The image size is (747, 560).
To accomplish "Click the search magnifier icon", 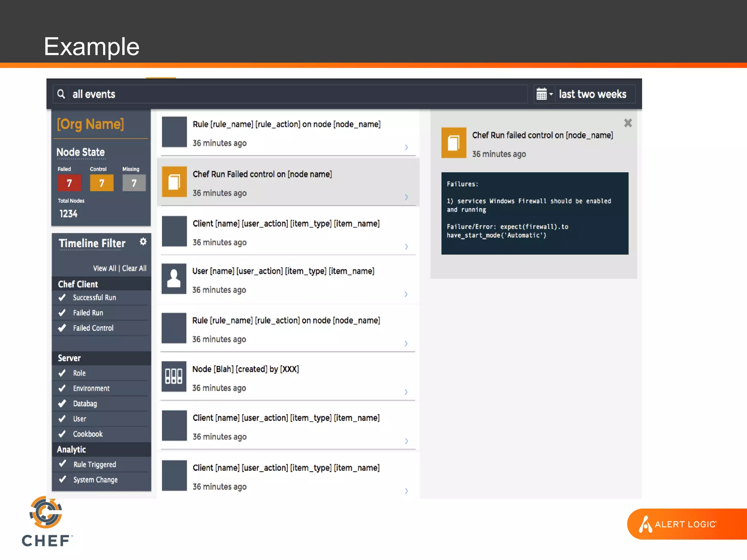I will click(x=61, y=94).
